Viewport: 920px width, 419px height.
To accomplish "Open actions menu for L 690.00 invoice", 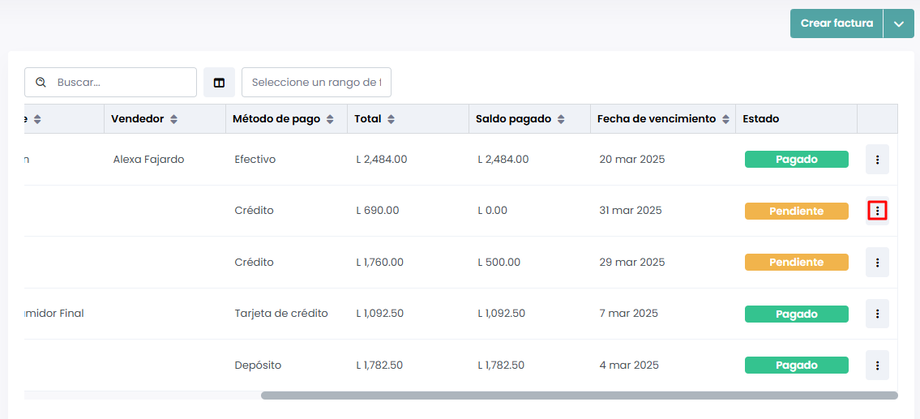I will pyautogui.click(x=877, y=211).
